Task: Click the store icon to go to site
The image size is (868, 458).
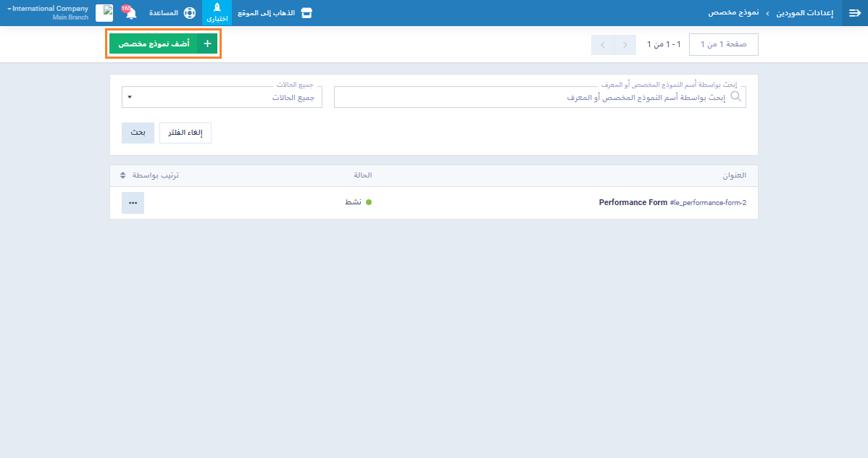Action: click(306, 13)
